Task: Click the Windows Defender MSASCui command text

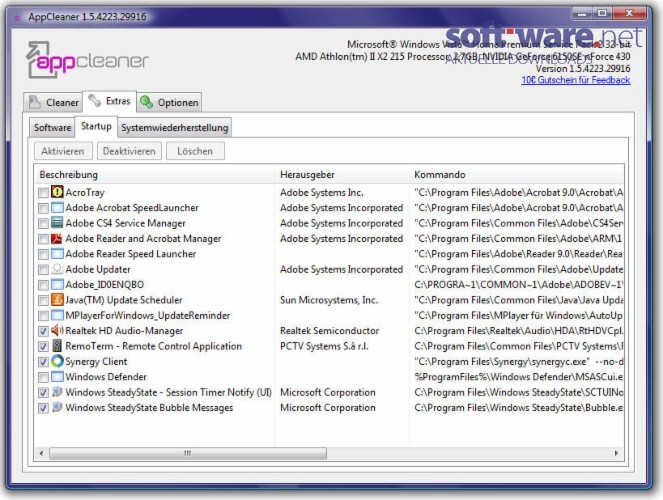Action: (x=519, y=377)
